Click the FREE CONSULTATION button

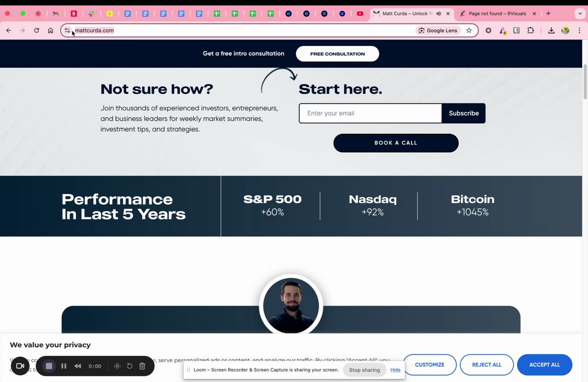tap(338, 54)
